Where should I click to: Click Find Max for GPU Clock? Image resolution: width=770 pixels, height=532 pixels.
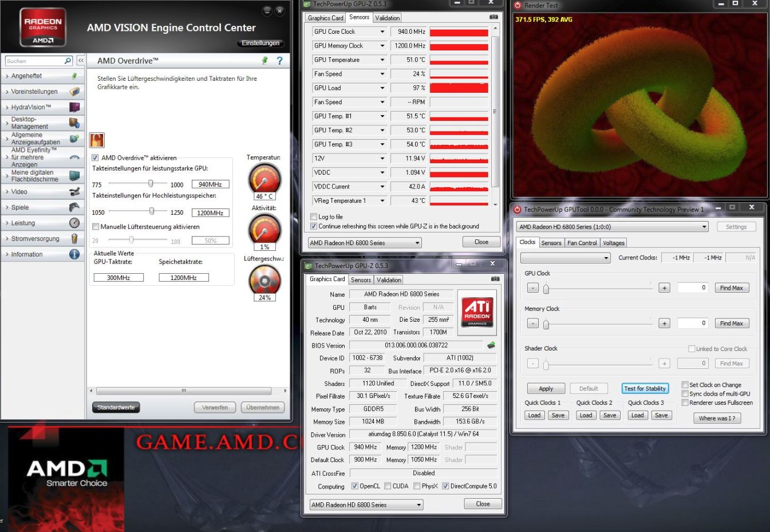(731, 287)
